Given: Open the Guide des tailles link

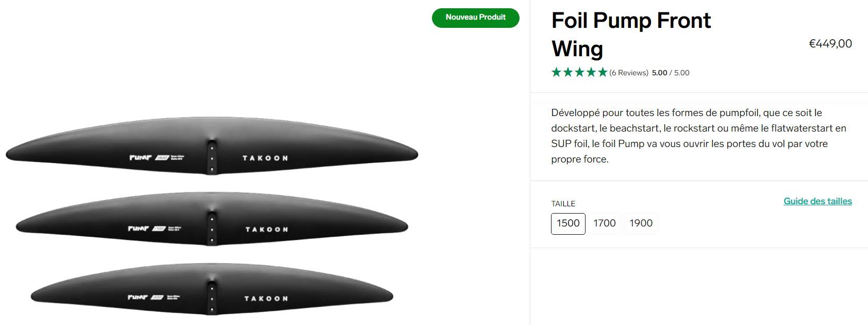Looking at the screenshot, I should click(x=817, y=201).
